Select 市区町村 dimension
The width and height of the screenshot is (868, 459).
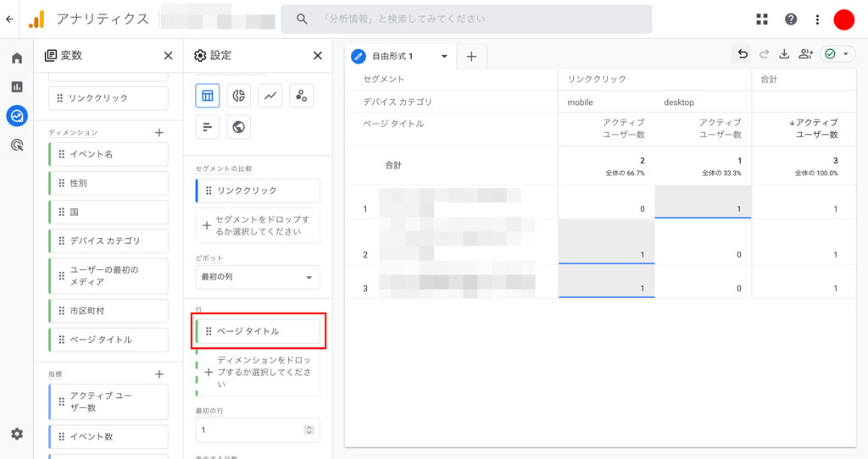(x=108, y=311)
